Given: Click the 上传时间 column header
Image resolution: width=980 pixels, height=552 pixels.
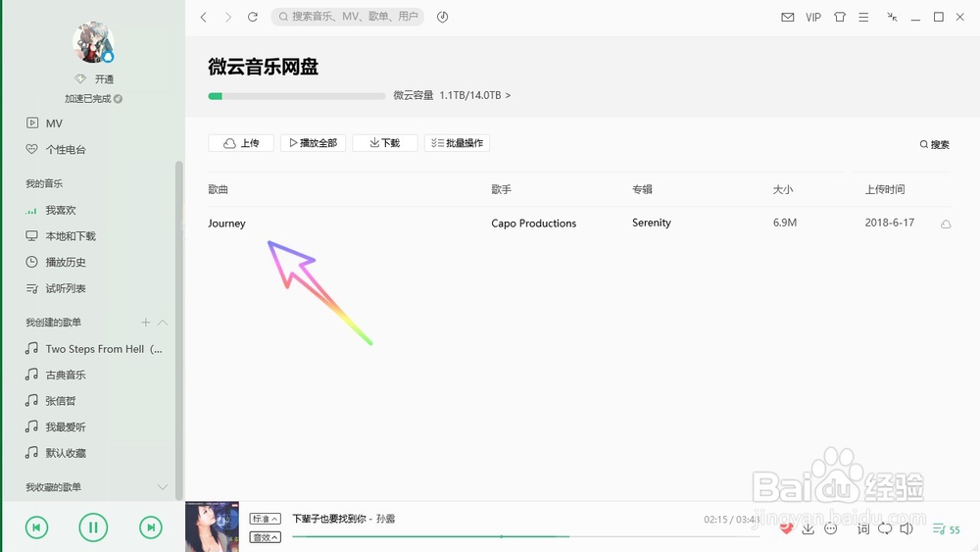Looking at the screenshot, I should (x=885, y=189).
